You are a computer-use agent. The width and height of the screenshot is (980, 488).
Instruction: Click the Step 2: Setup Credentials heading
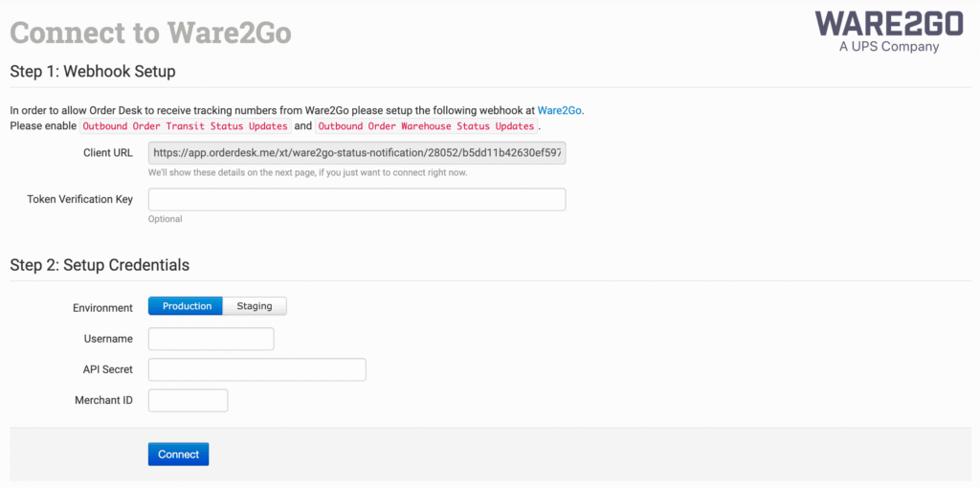[100, 265]
